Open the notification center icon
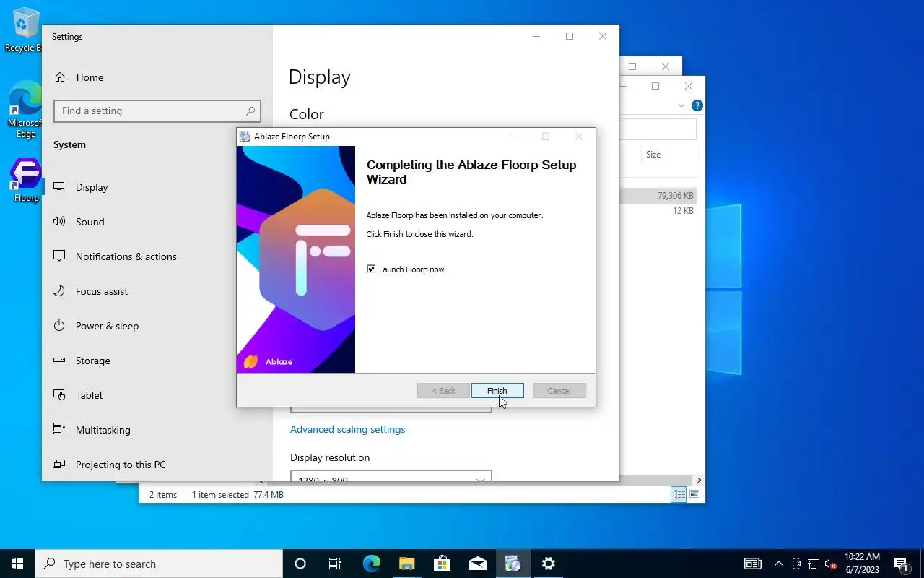 tap(901, 564)
